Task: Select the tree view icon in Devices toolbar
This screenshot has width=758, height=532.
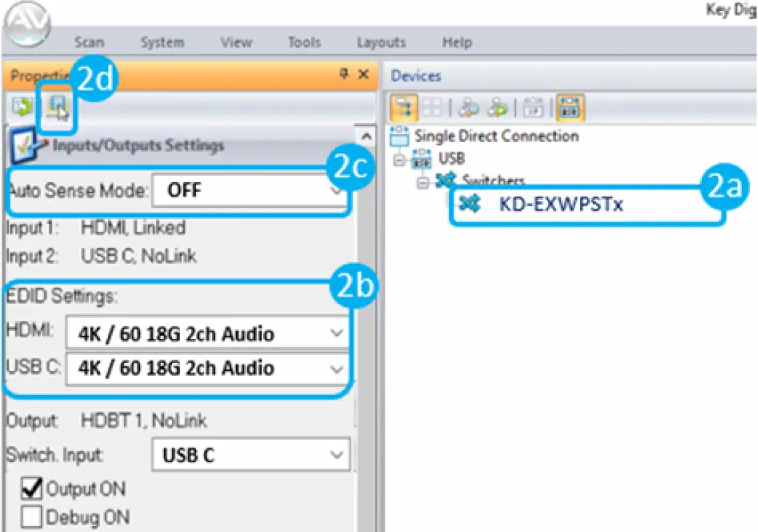Action: (x=405, y=108)
